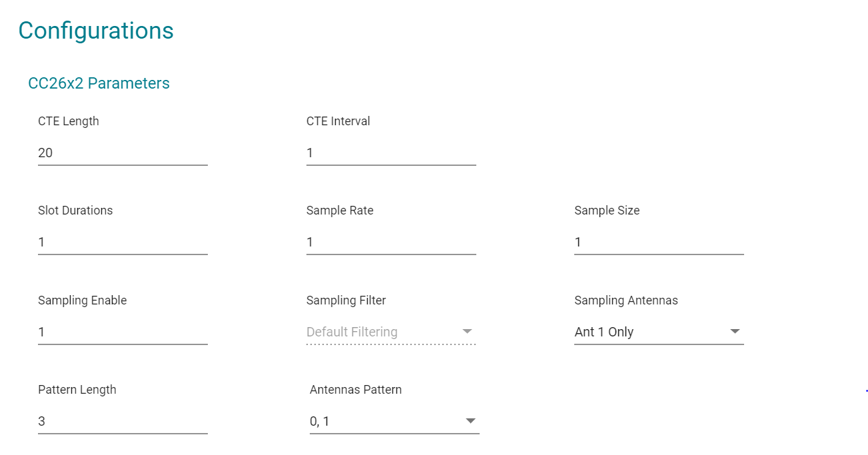Click the CC26x2 Parameters section title
868x455 pixels.
pyautogui.click(x=99, y=83)
